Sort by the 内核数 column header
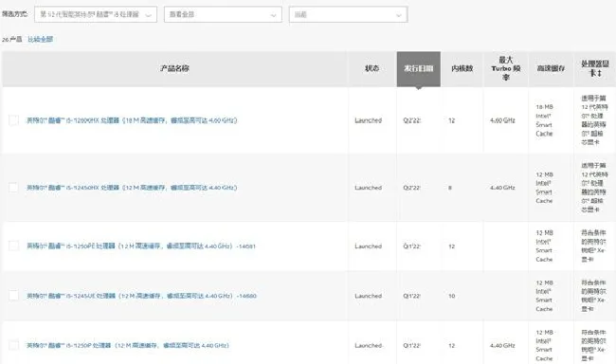The height and width of the screenshot is (364, 616). (x=462, y=69)
